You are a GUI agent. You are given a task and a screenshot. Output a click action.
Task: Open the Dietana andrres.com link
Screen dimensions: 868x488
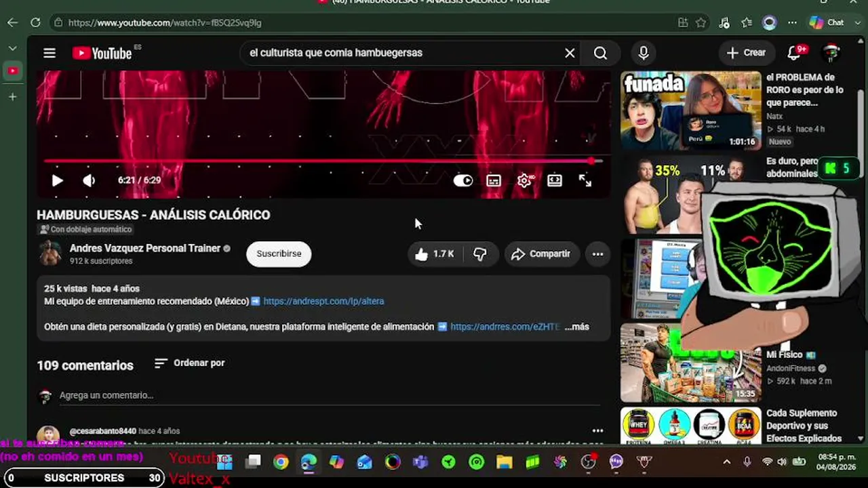point(505,327)
